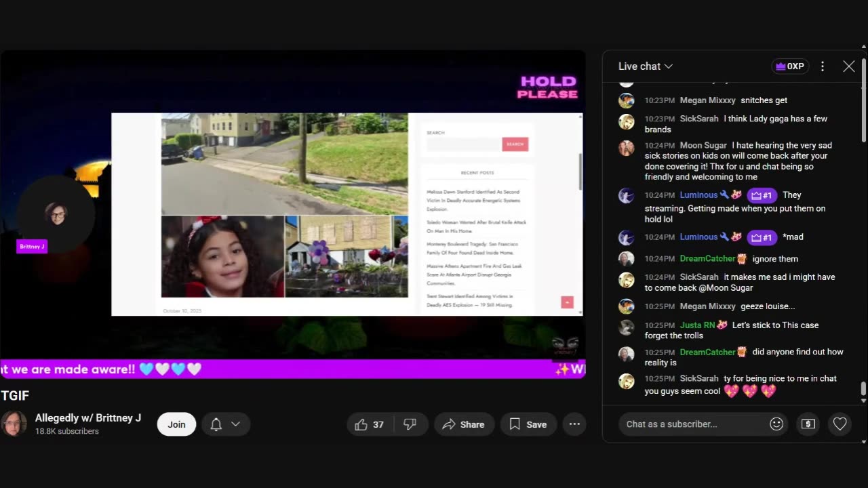Join the channel membership
Image resolution: width=868 pixels, height=488 pixels.
coord(176,424)
